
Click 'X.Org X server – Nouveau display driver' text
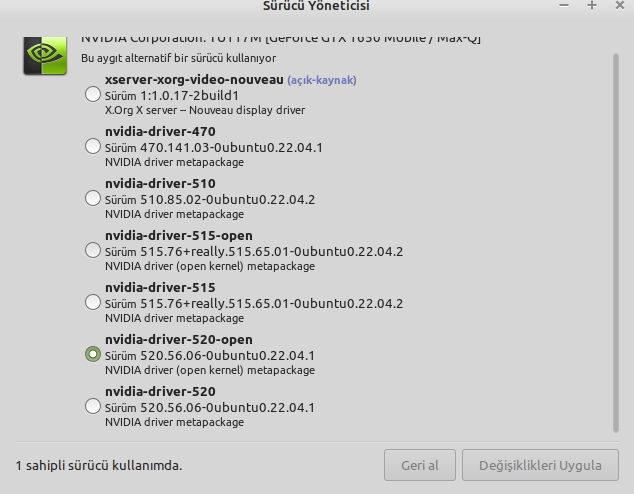205,110
